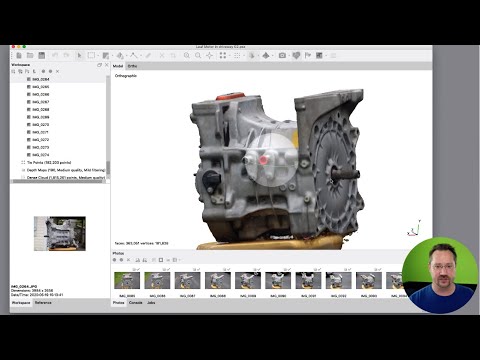Disable the selected cameras in the Workspace toolbar
Image resolution: width=480 pixels, height=360 pixels.
tap(50, 71)
